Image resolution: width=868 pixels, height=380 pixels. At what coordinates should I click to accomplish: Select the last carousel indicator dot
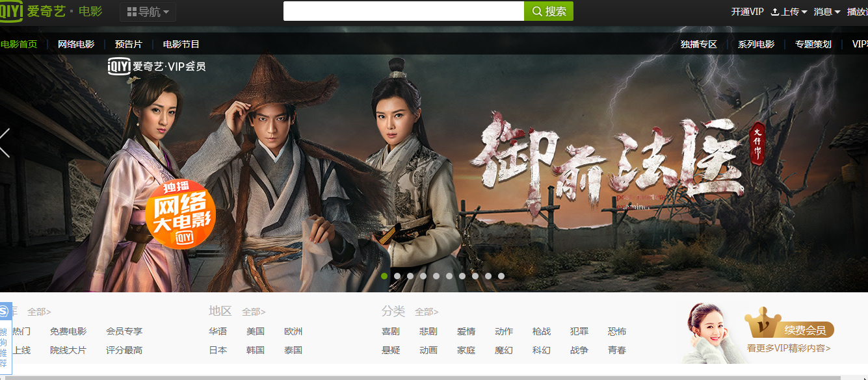501,276
